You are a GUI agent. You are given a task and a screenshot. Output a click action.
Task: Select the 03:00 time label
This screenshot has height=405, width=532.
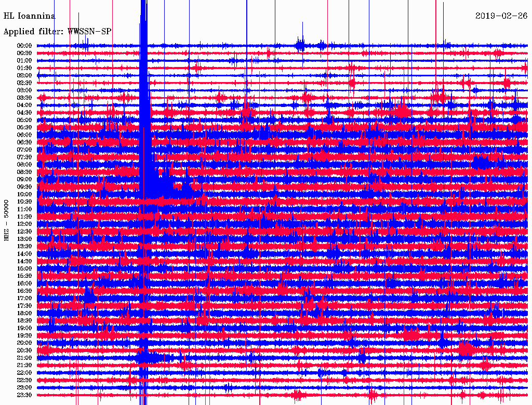[x=24, y=90]
